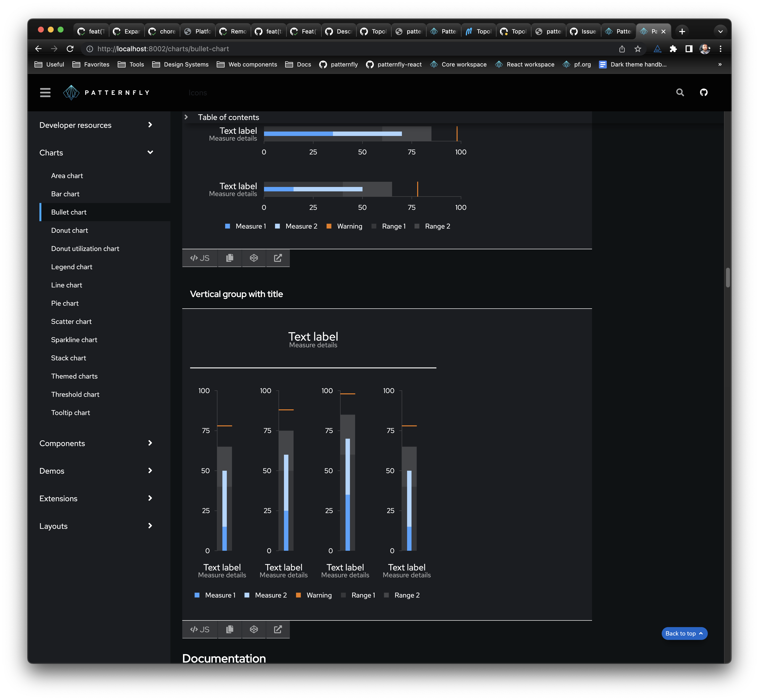
Task: Open the GitHub icon link in header
Action: tap(703, 92)
